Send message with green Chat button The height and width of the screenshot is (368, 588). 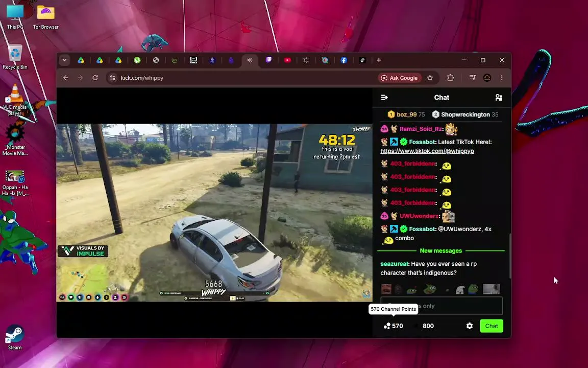(492, 326)
